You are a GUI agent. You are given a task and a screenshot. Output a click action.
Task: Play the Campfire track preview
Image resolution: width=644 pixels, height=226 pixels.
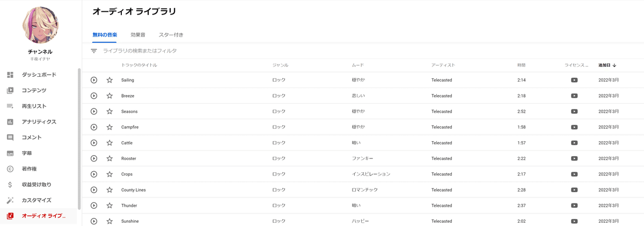[x=94, y=127]
